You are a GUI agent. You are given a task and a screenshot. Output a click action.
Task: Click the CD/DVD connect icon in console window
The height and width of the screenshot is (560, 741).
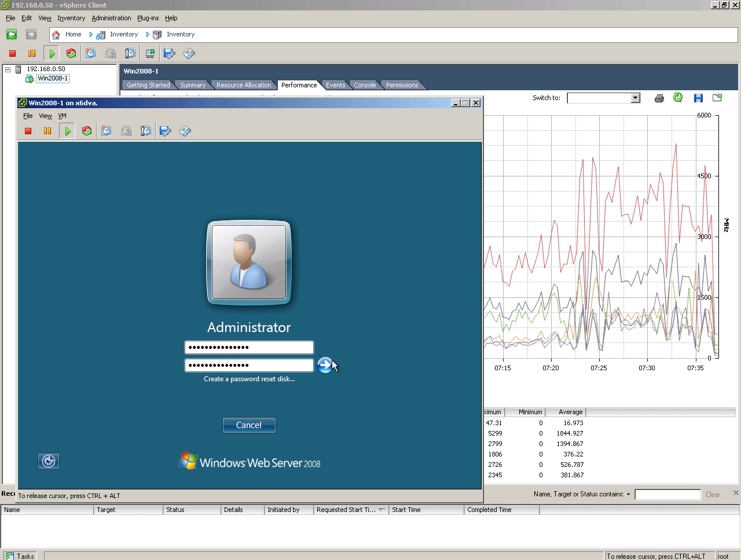tap(185, 131)
